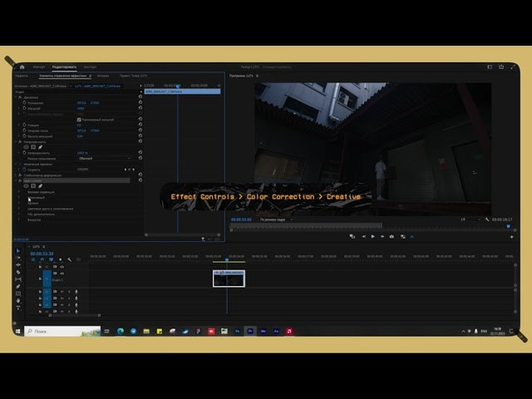
Task: Open Premiere Pro from the taskbar
Action: coord(250,331)
